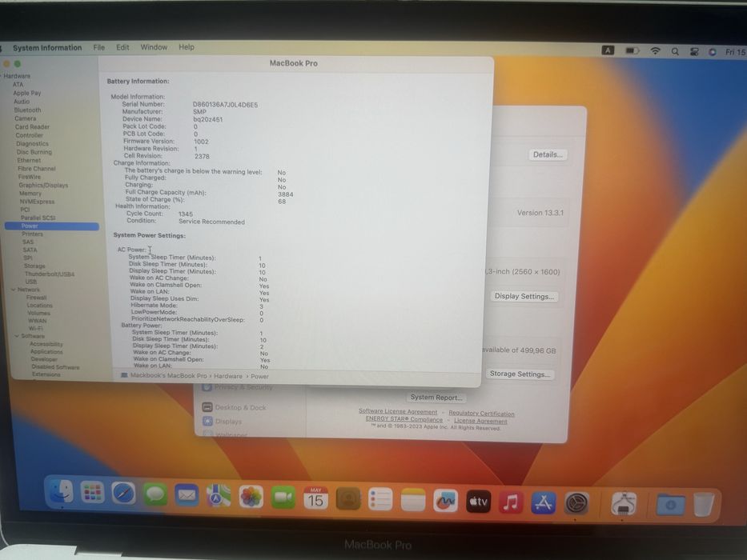The image size is (747, 560).
Task: Click Storage Settings button
Action: coord(520,374)
